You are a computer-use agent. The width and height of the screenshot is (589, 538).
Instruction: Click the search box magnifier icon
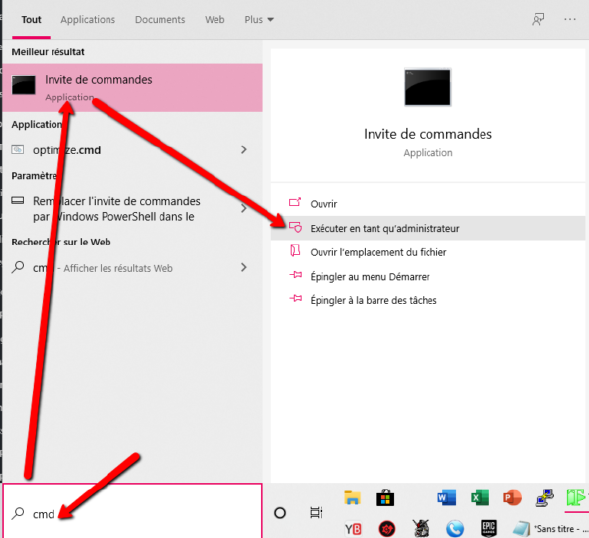click(18, 513)
